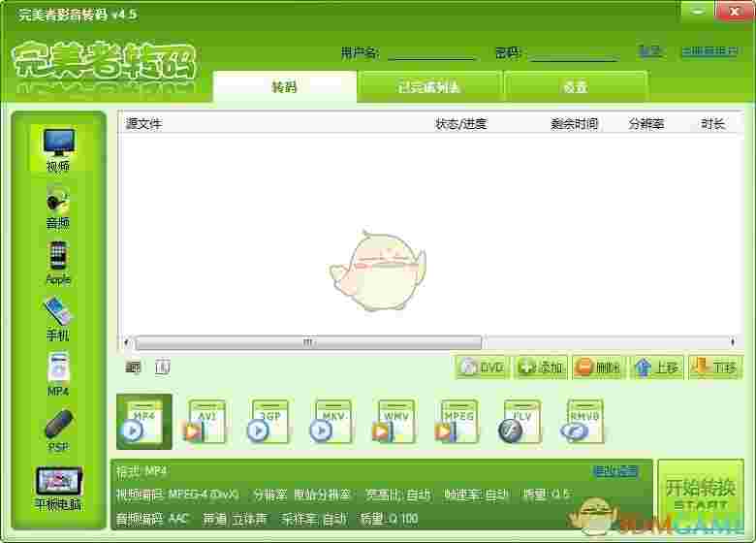This screenshot has width=756, height=543.
Task: Pick the 3GP output format icon
Action: (268, 422)
